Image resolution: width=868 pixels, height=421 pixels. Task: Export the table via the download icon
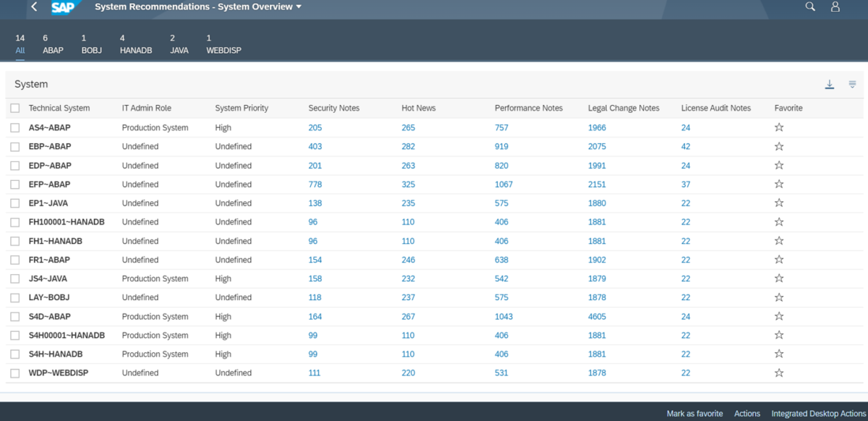coord(830,84)
